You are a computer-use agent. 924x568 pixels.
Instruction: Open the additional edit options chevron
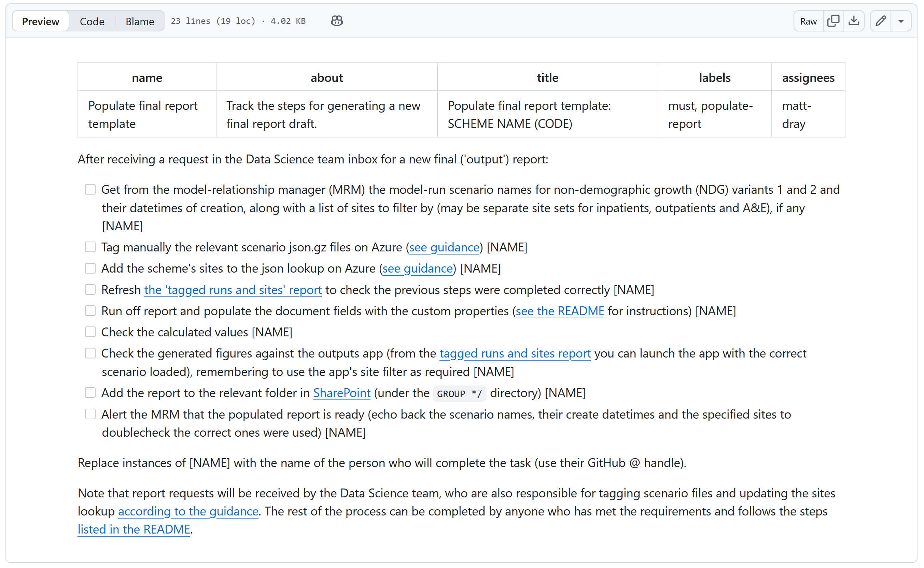pyautogui.click(x=901, y=21)
